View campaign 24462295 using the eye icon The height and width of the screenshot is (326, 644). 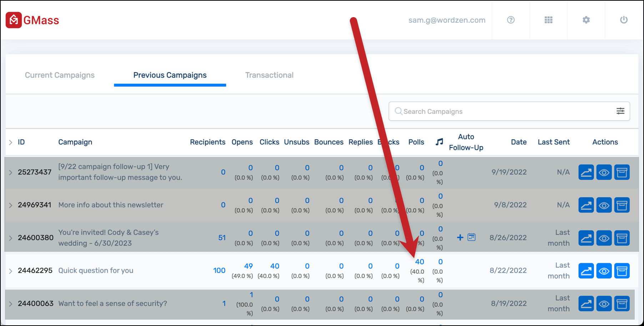[x=604, y=271]
